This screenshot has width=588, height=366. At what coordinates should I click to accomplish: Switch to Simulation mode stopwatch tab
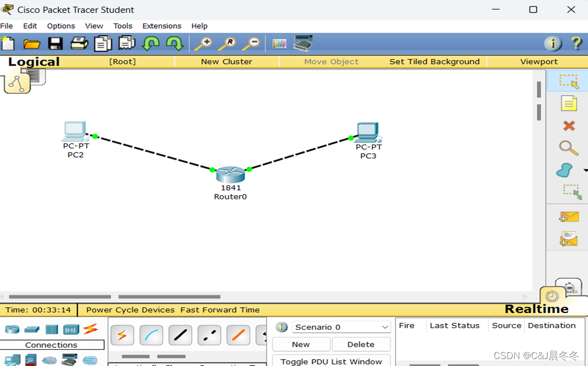pyautogui.click(x=569, y=287)
